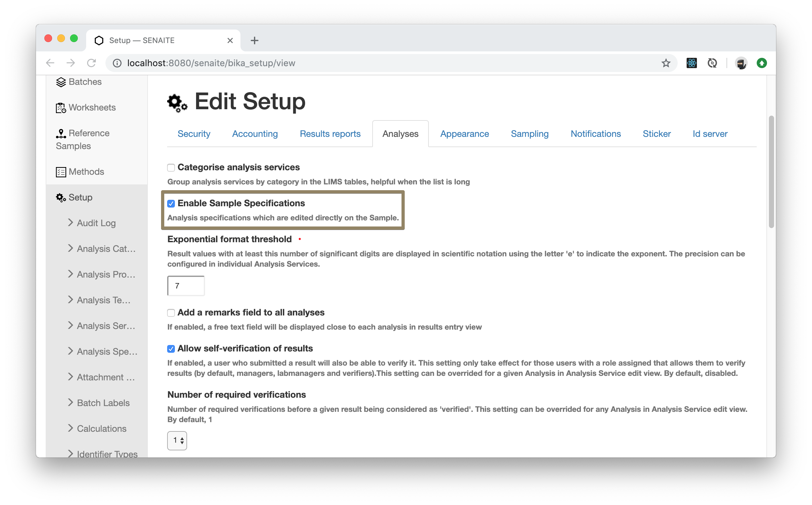
Task: Toggle the Categorise analysis services checkbox
Action: pyautogui.click(x=171, y=168)
